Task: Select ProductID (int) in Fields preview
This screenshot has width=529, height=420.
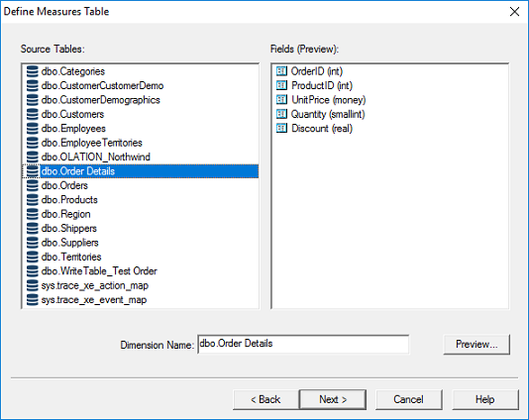Action: click(322, 86)
